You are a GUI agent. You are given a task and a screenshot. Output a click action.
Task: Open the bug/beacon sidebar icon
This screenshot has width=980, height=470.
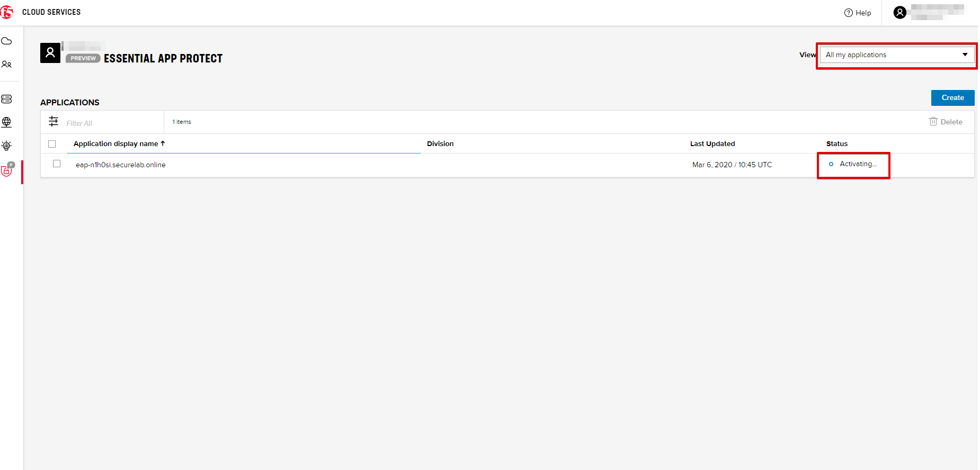click(6, 146)
